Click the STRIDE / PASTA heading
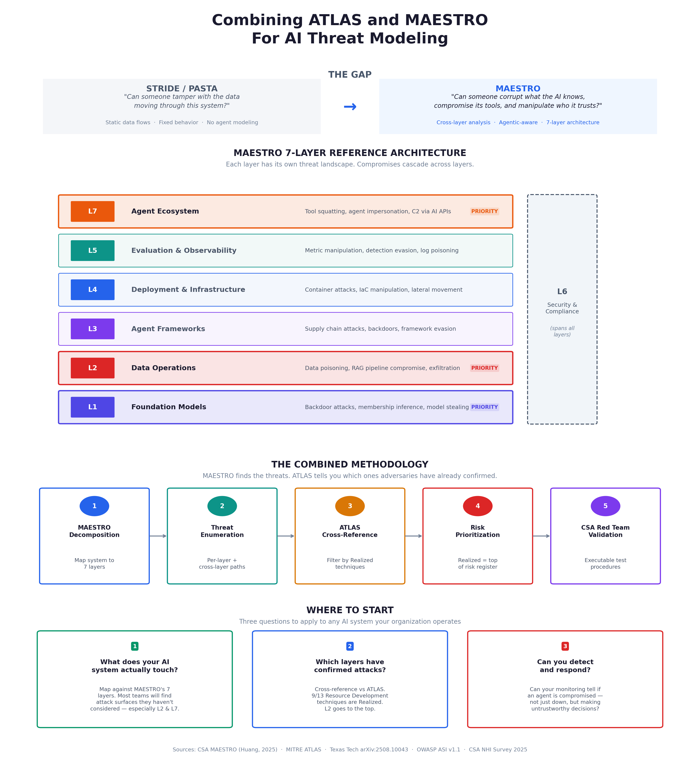The height and width of the screenshot is (766, 700). pyautogui.click(x=182, y=89)
